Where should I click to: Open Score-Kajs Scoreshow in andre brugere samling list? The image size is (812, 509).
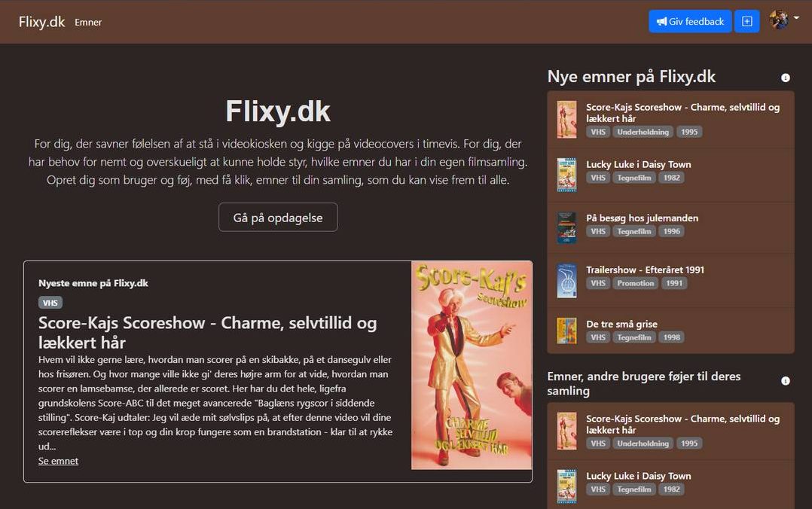point(683,424)
